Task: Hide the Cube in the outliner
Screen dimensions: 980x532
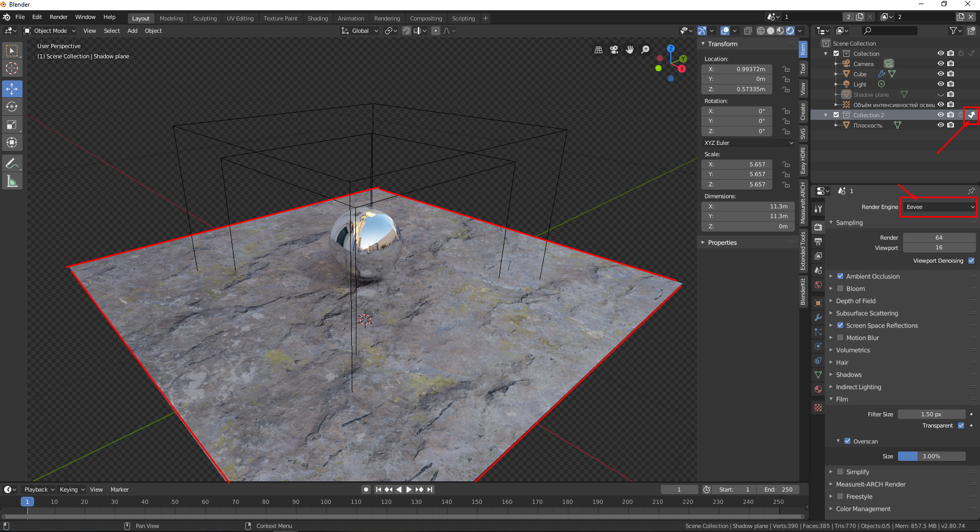Action: pos(941,74)
